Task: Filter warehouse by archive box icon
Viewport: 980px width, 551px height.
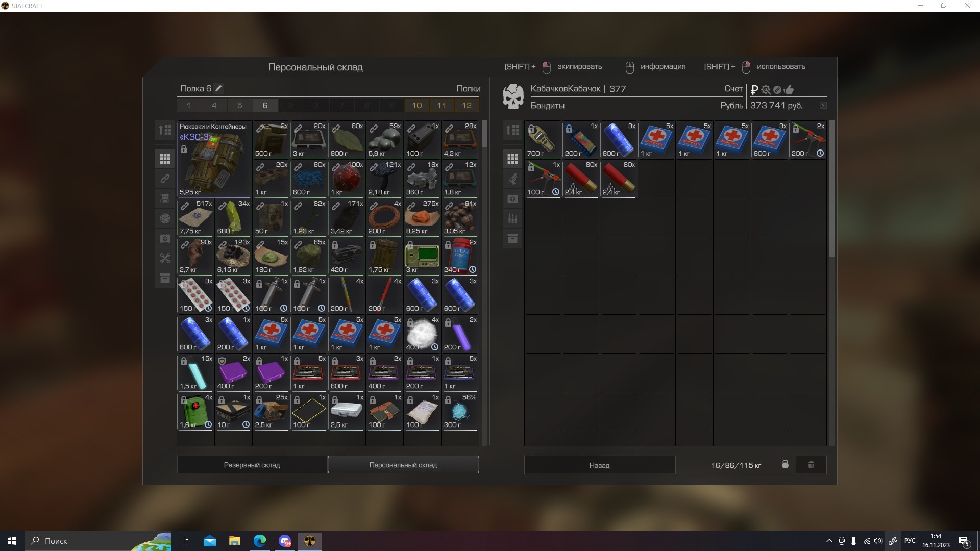Action: [165, 279]
